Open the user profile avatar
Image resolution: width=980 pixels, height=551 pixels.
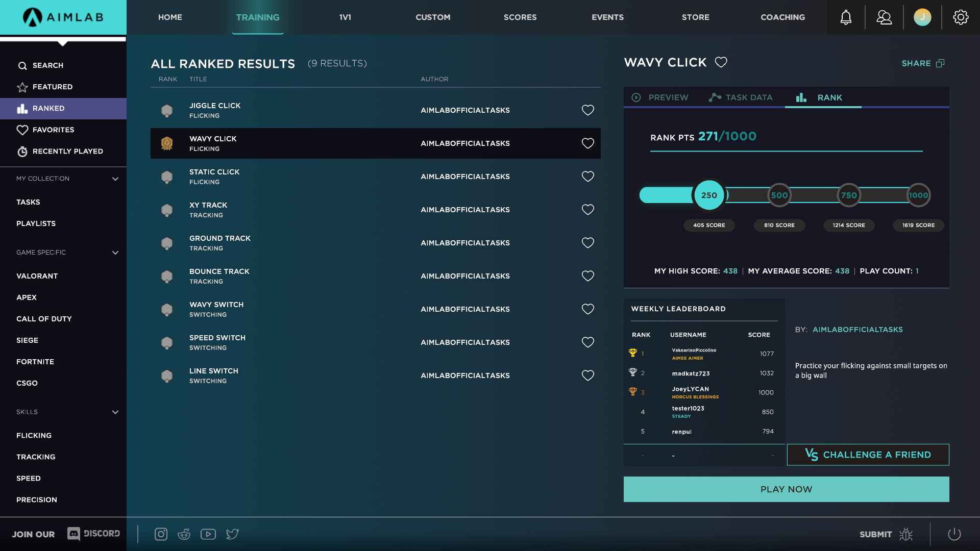point(922,17)
